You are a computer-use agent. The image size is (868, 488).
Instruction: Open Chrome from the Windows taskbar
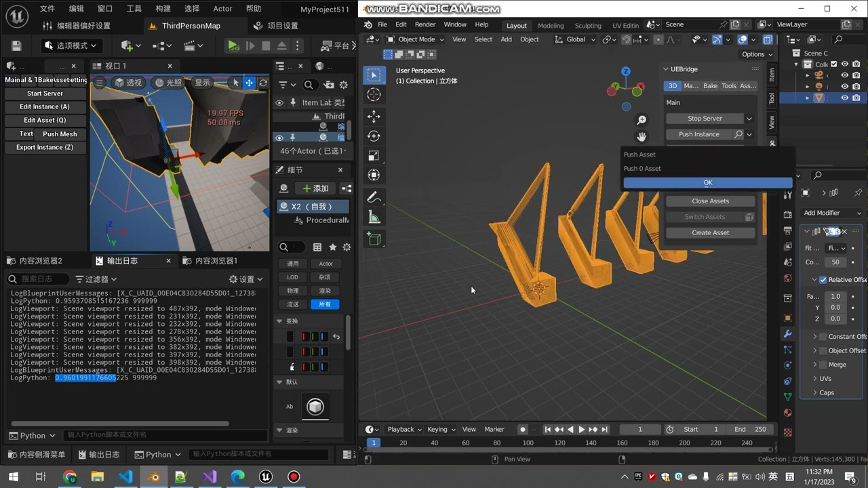pyautogui.click(x=70, y=476)
